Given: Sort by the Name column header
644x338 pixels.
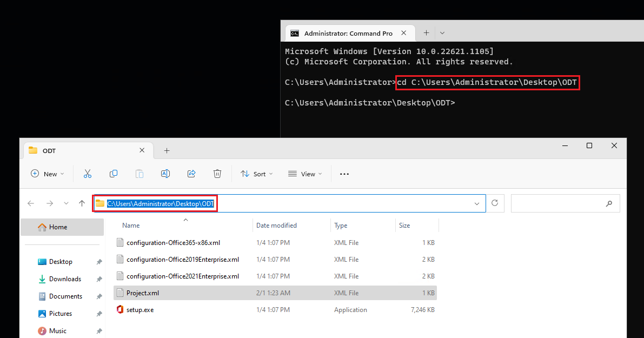Looking at the screenshot, I should [131, 226].
